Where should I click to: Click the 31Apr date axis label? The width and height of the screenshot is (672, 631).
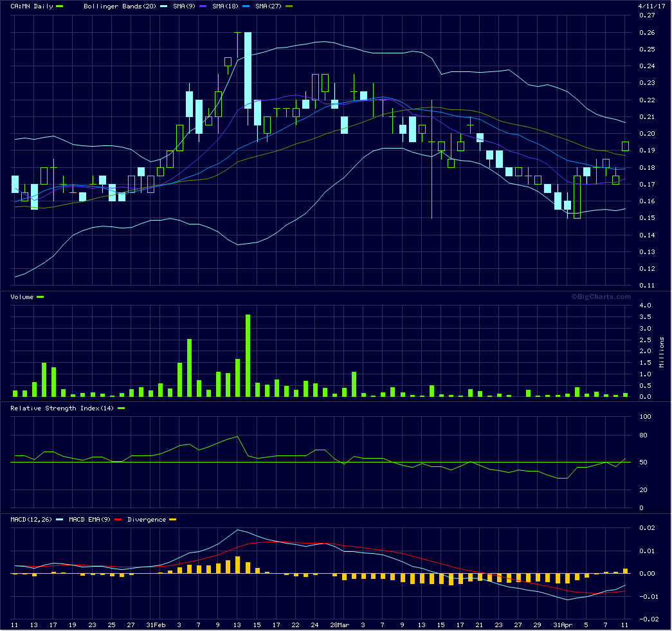[x=563, y=625]
